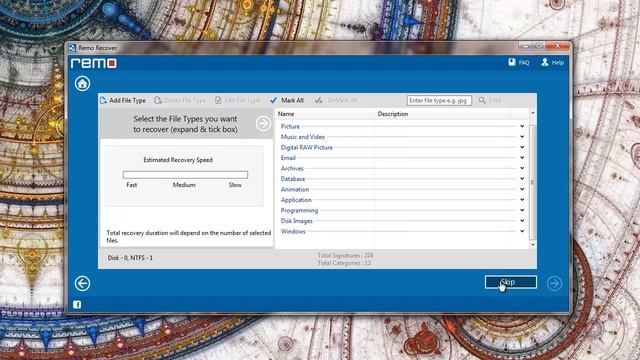Image resolution: width=640 pixels, height=360 pixels.
Task: Click the Name column header
Action: [286, 114]
